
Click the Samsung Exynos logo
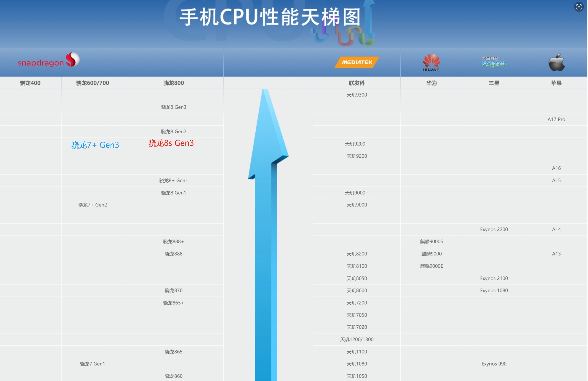click(x=494, y=62)
